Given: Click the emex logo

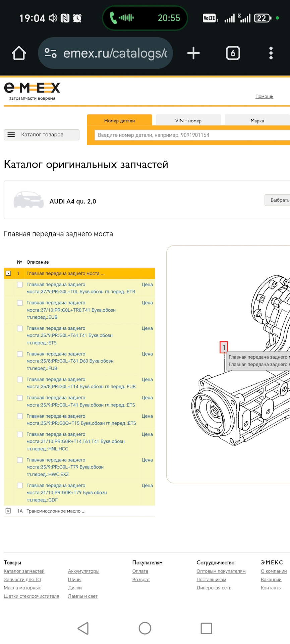Looking at the screenshot, I should pos(32,91).
